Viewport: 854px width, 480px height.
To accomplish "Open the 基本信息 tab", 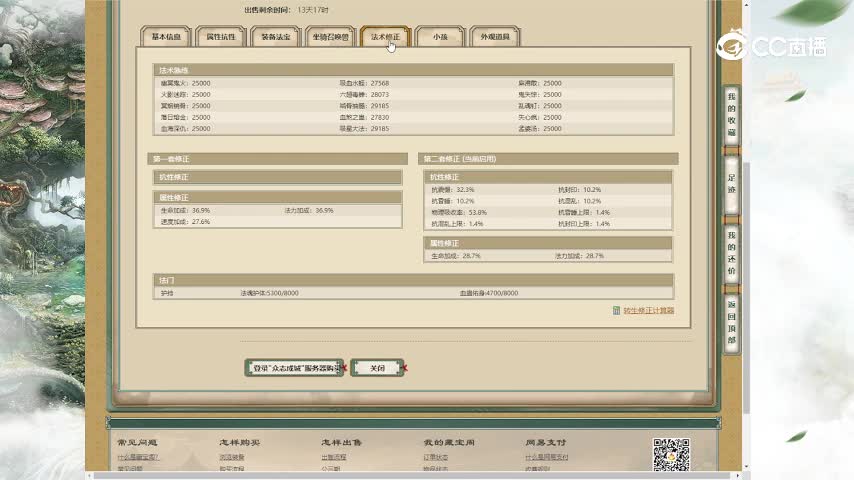I will coord(166,37).
